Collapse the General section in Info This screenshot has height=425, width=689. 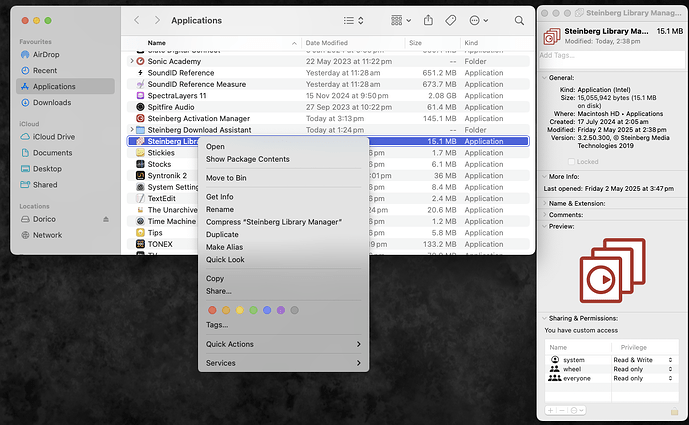(x=546, y=77)
